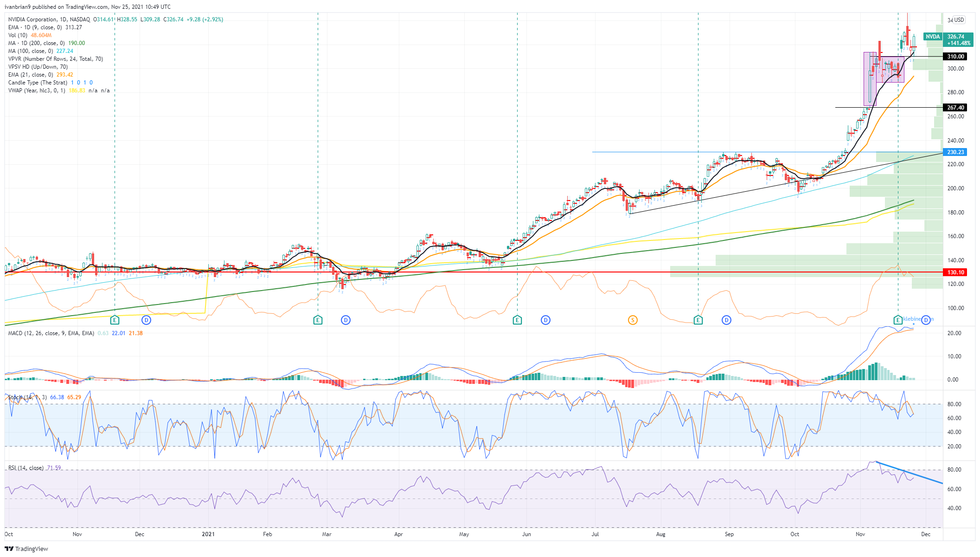Select the VWAP indicator legend
The image size is (980, 557).
(x=59, y=91)
